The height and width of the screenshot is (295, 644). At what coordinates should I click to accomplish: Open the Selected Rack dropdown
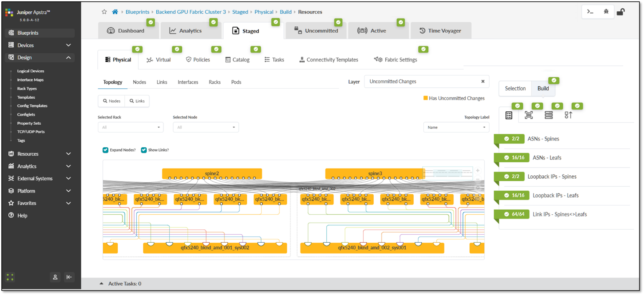pos(130,127)
